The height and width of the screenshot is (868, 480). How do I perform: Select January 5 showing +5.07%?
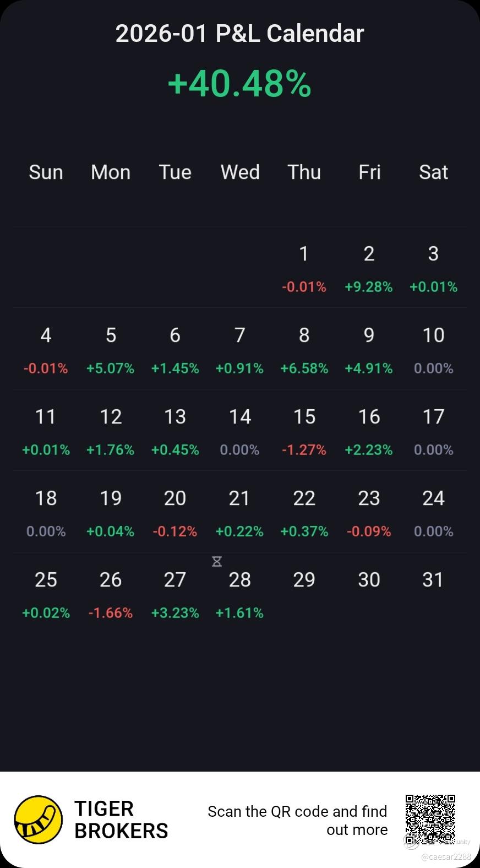pyautogui.click(x=111, y=350)
